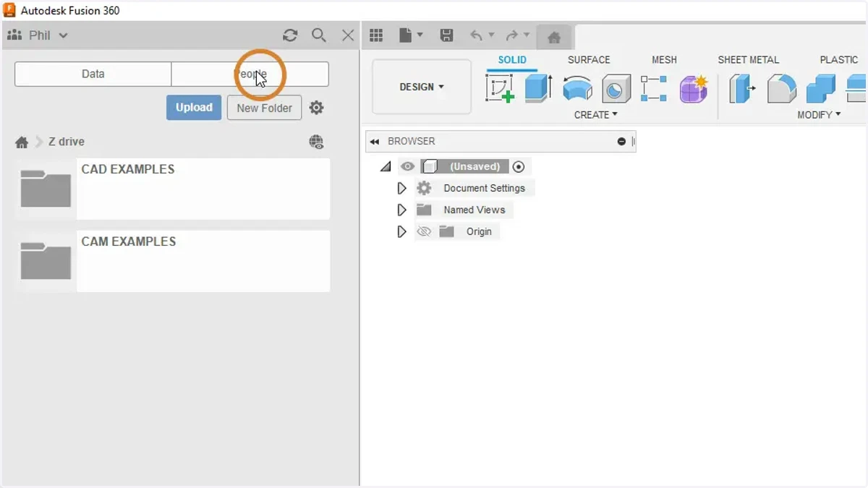Screen dimensions: 868x488
Task: Save the document
Action: [x=446, y=35]
